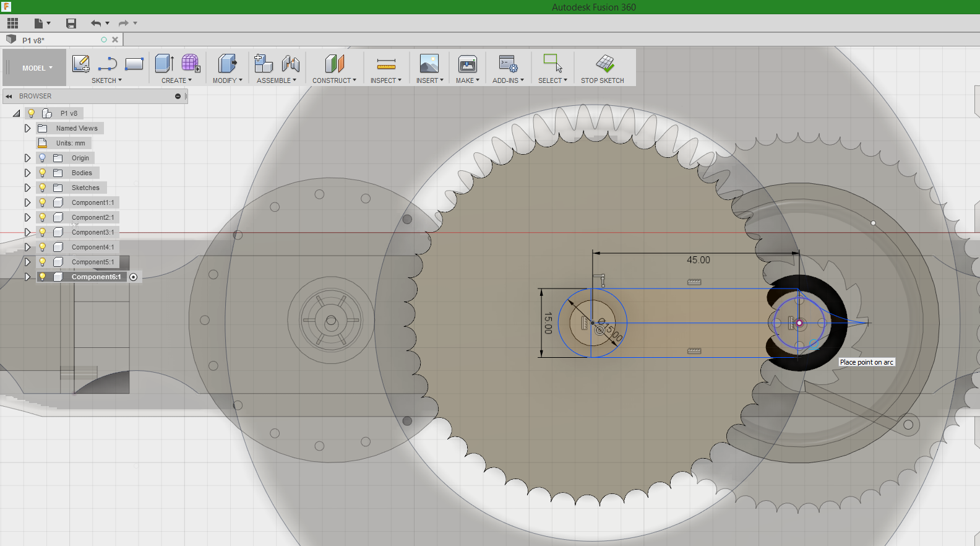Select Component5:1 in the browser
Viewport: 980px width, 546px height.
[93, 262]
